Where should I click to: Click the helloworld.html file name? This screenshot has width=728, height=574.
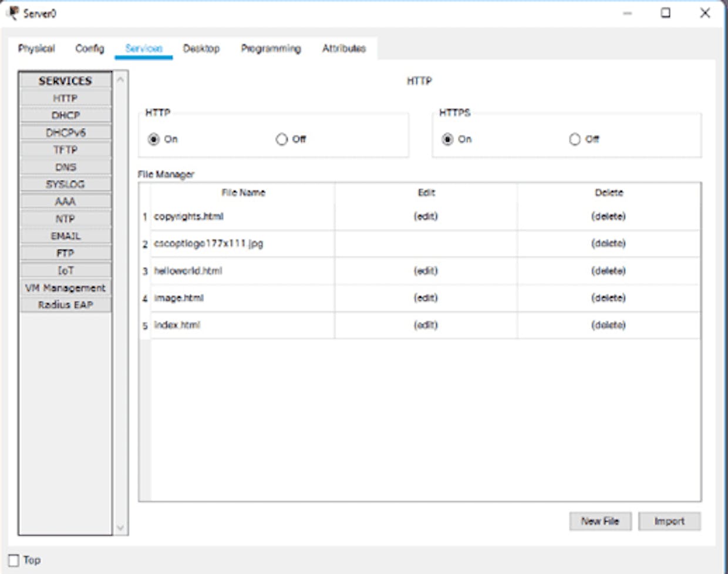[188, 271]
